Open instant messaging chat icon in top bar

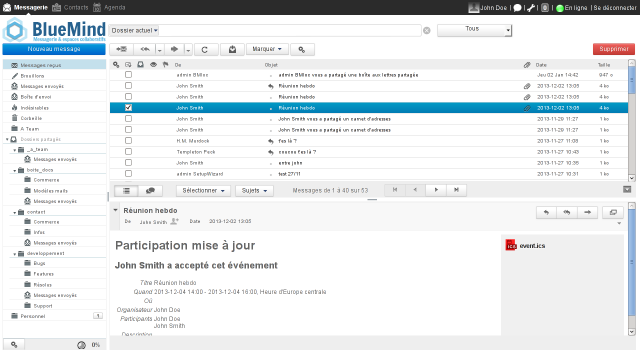tap(517, 8)
